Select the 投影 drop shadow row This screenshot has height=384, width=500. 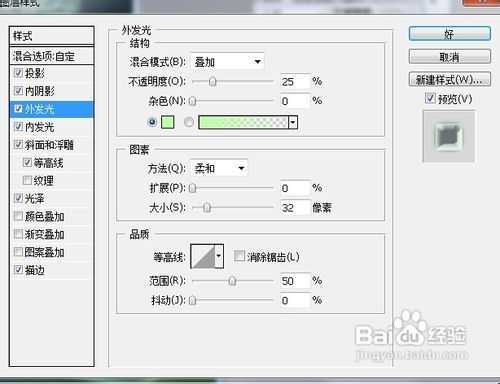point(52,73)
